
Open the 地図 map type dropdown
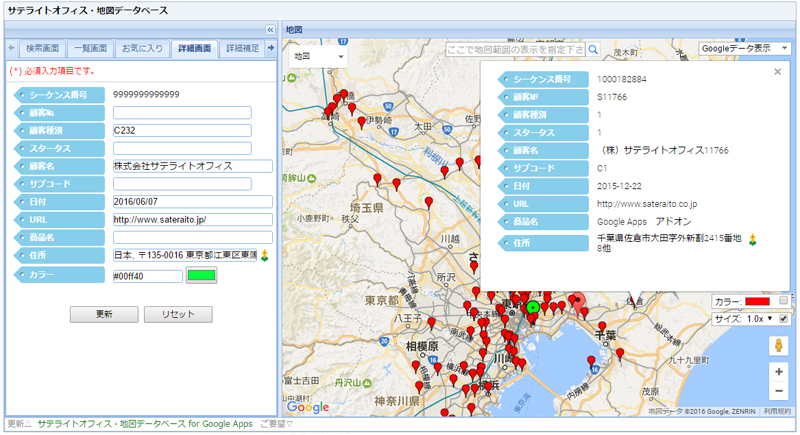tap(318, 56)
